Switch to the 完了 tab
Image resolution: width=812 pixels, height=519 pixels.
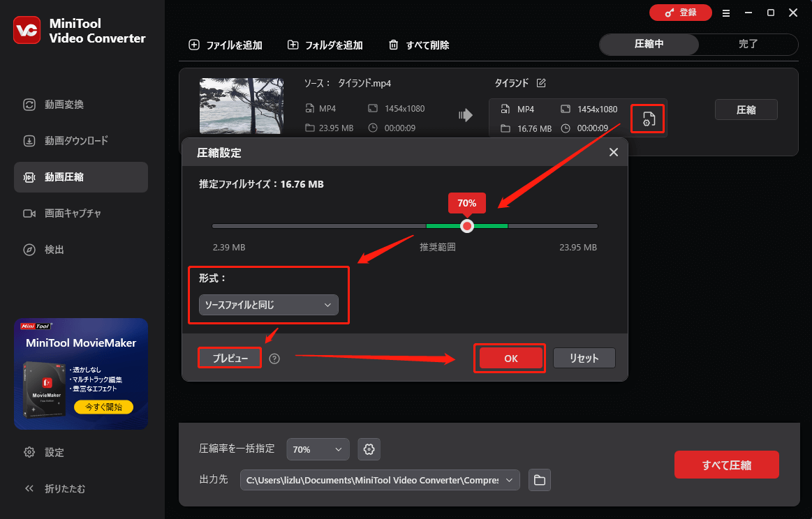click(x=748, y=45)
